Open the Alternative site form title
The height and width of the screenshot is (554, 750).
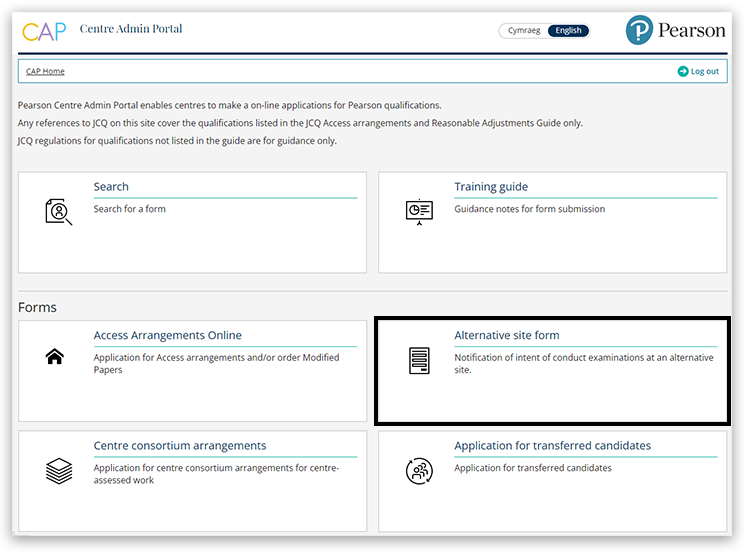(x=506, y=336)
